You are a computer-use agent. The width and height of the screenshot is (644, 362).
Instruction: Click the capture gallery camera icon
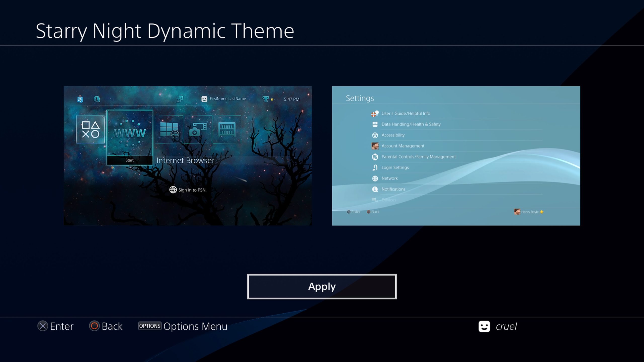tap(198, 129)
